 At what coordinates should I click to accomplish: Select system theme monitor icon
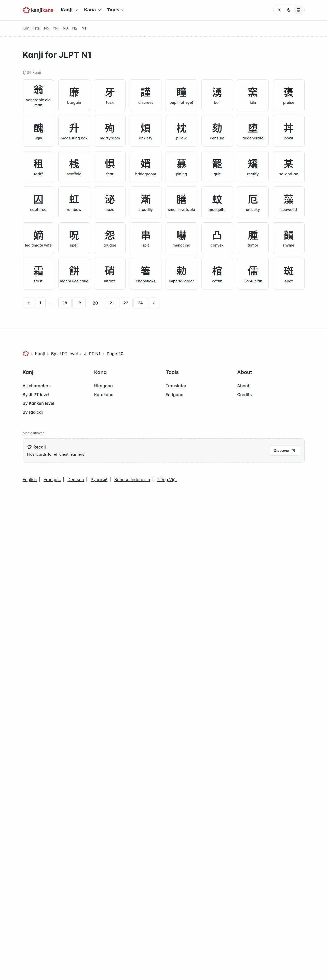click(298, 10)
